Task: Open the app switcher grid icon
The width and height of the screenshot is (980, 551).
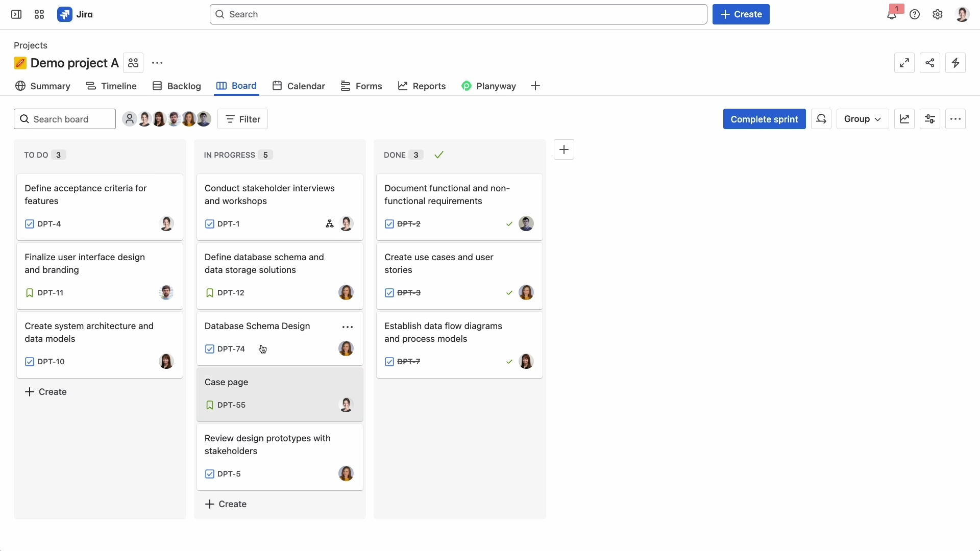Action: [x=39, y=14]
